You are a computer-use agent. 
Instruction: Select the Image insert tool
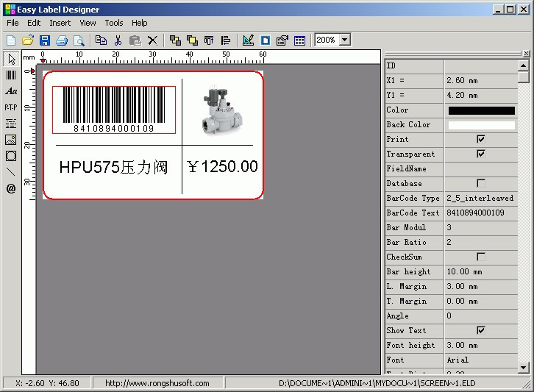pos(11,140)
